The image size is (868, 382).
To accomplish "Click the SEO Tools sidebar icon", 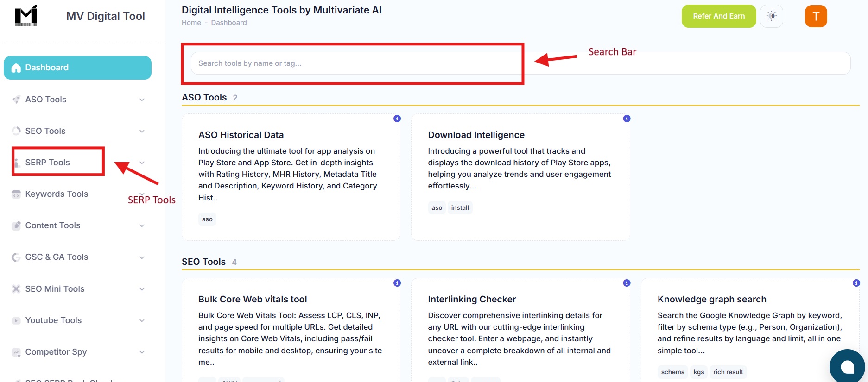I will (x=15, y=131).
